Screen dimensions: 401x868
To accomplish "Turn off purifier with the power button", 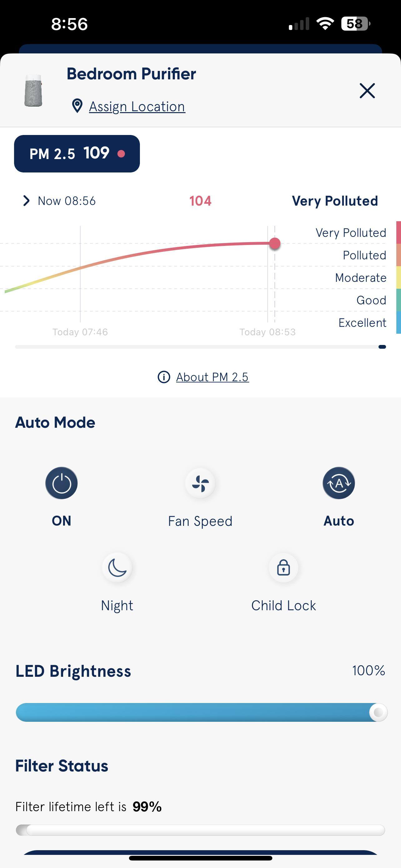I will (62, 483).
